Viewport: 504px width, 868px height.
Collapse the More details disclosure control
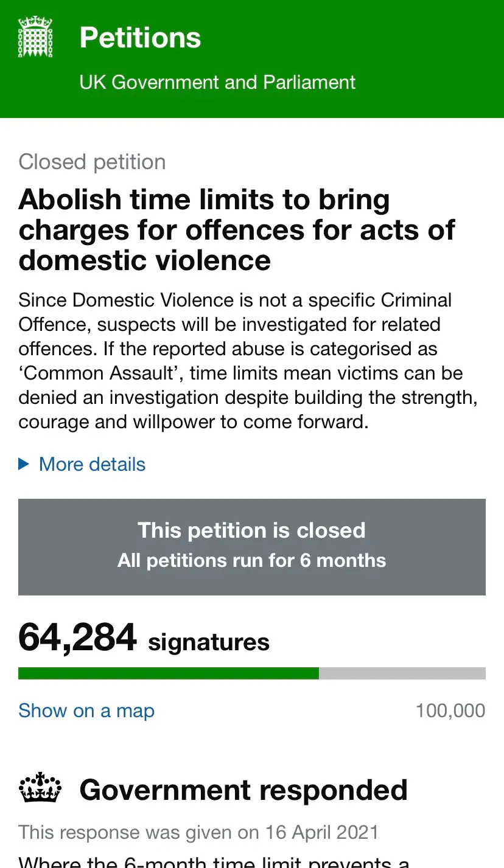91,464
